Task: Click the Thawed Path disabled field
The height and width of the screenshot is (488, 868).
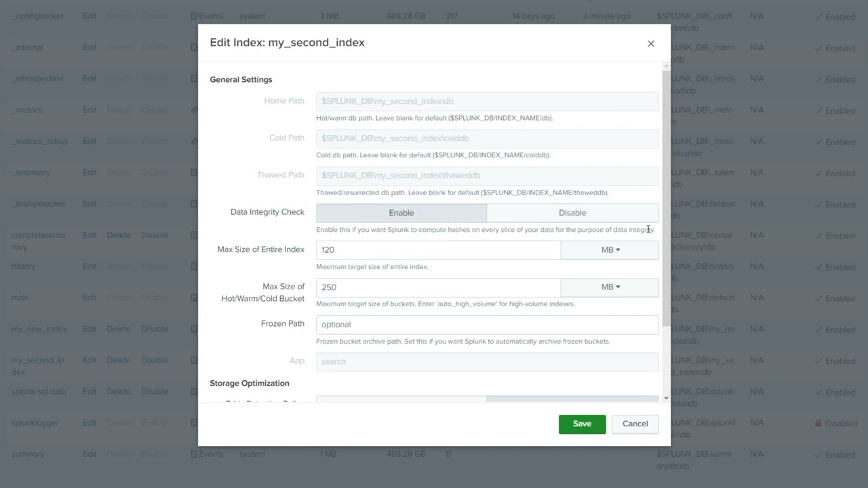Action: [487, 176]
